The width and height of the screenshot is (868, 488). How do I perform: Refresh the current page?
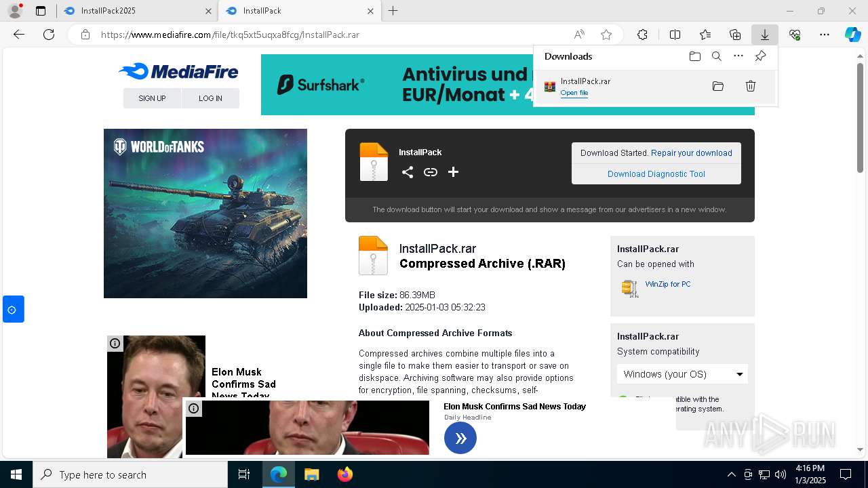pyautogui.click(x=49, y=35)
